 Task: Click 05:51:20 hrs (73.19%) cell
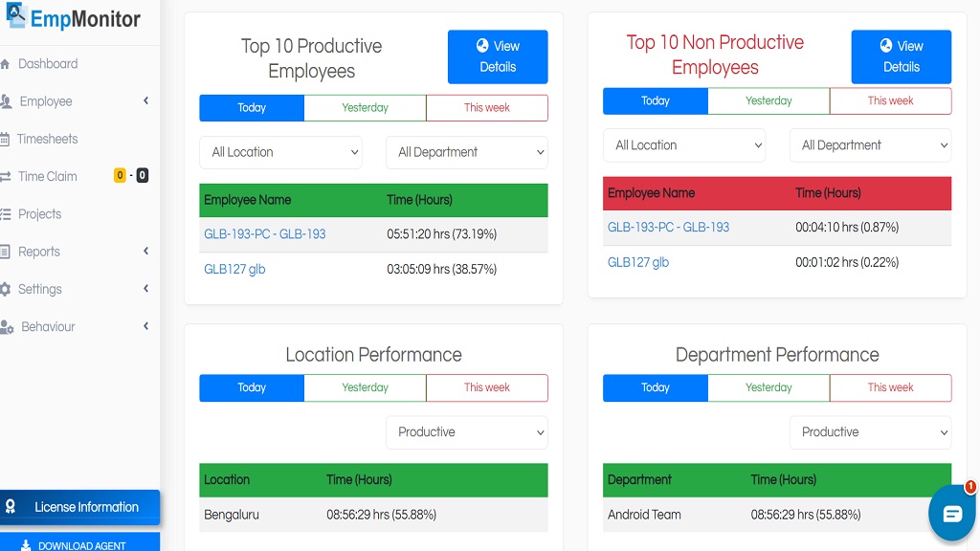click(442, 234)
